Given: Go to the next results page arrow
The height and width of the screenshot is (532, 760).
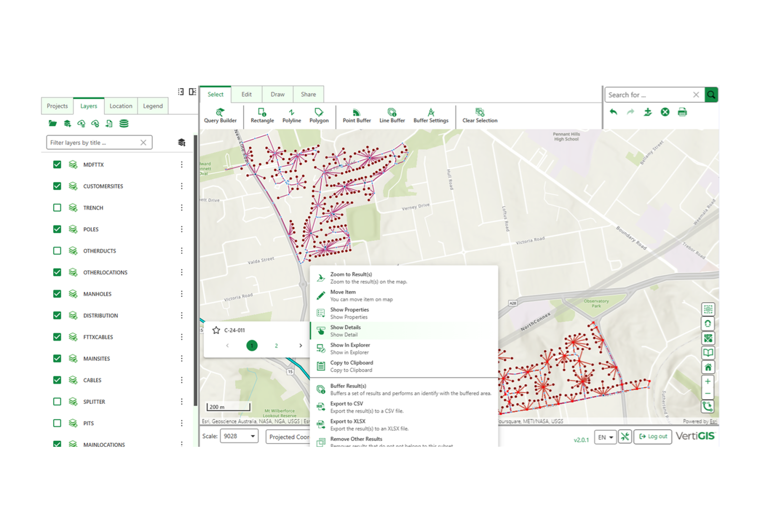Looking at the screenshot, I should 300,346.
